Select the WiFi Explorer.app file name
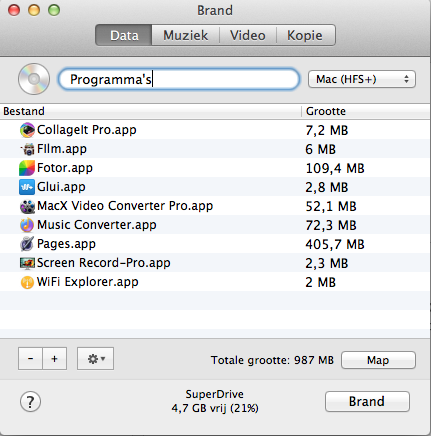This screenshot has height=436, width=431. (87, 282)
